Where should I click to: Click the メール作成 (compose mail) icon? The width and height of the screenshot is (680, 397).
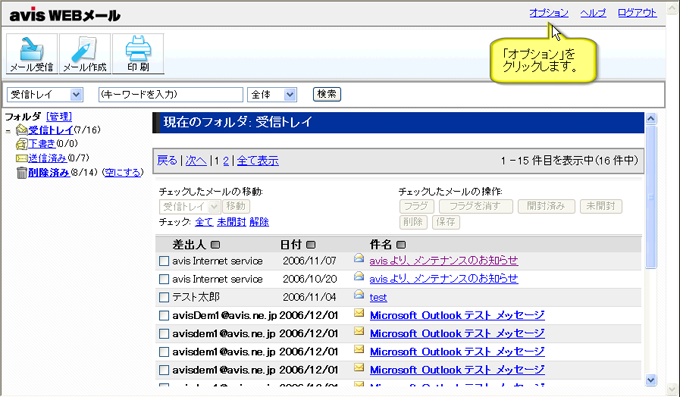coord(85,53)
